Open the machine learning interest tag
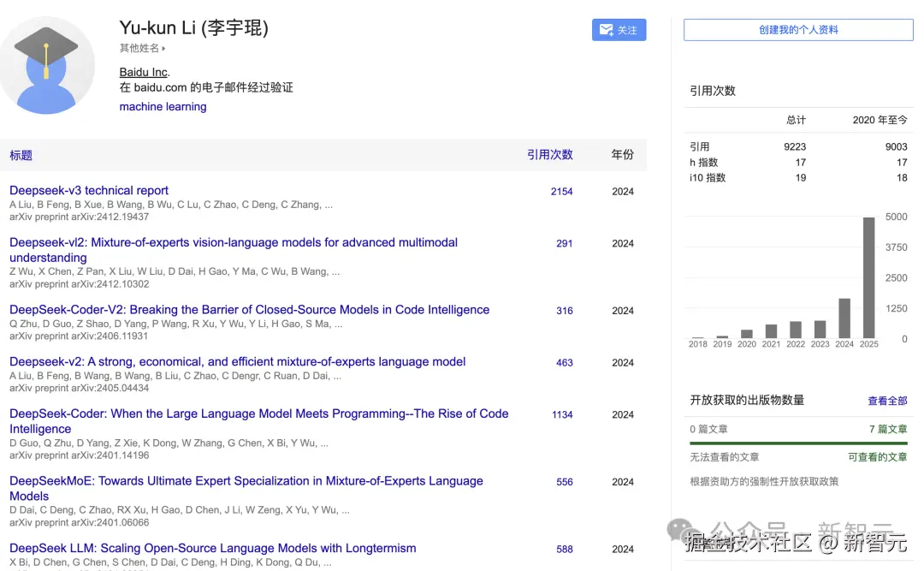 coord(163,107)
